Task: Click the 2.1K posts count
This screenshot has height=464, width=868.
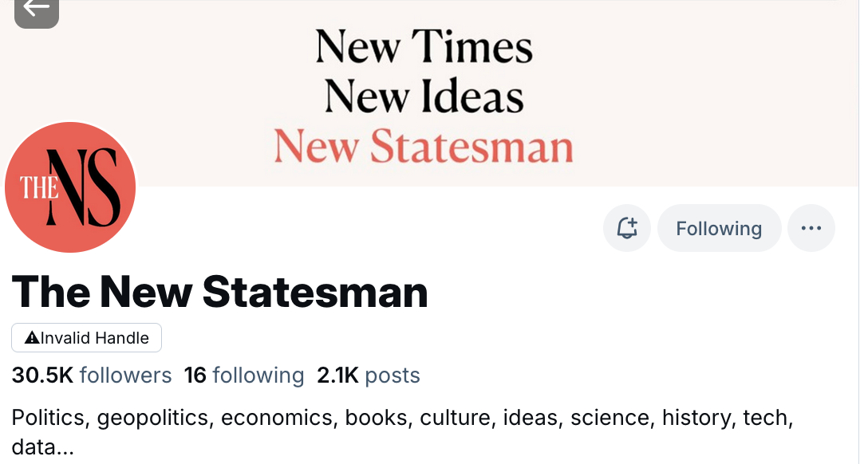Action: point(368,376)
